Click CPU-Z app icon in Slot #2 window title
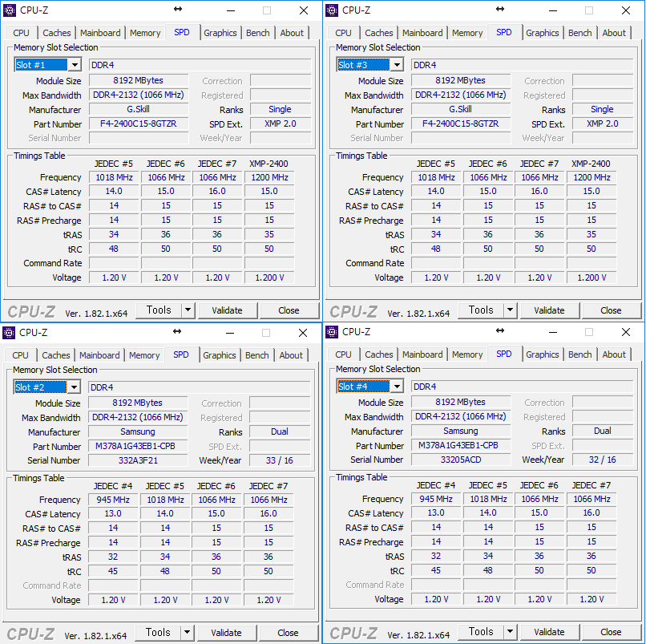Screen dimensions: 646x644 pos(9,332)
